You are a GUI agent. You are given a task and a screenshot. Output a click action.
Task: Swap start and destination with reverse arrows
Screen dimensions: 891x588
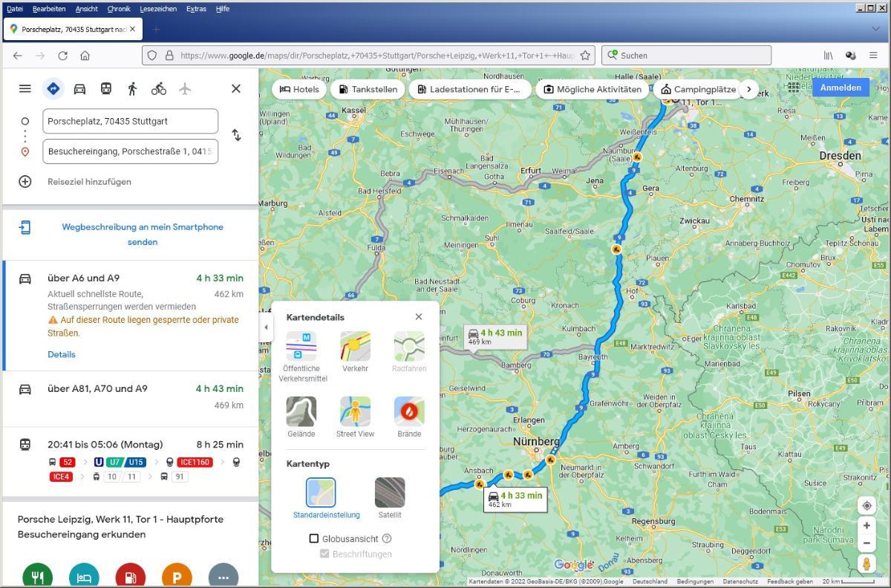[x=236, y=135]
